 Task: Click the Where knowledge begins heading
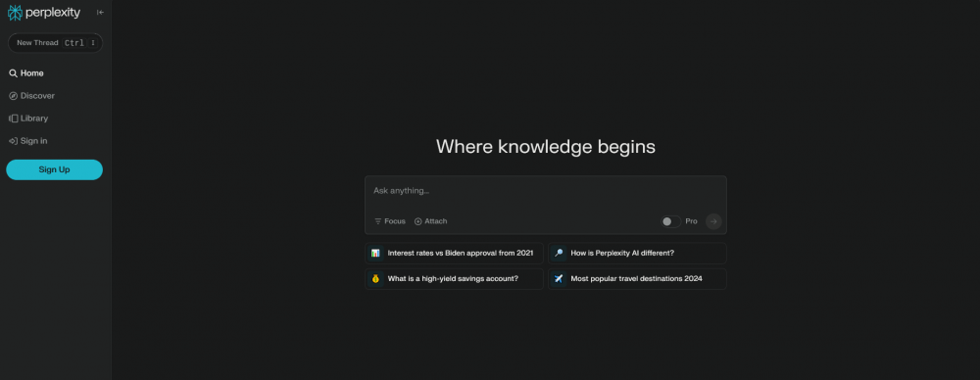coord(546,146)
